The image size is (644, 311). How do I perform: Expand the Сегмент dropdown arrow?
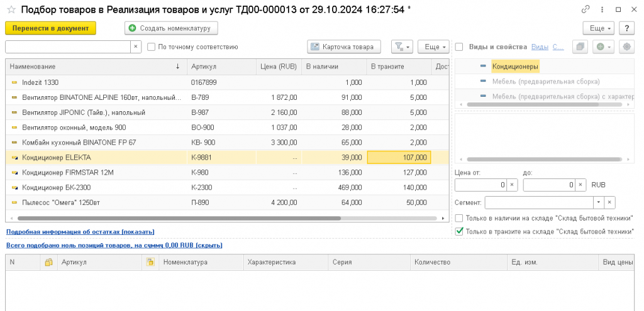point(599,202)
